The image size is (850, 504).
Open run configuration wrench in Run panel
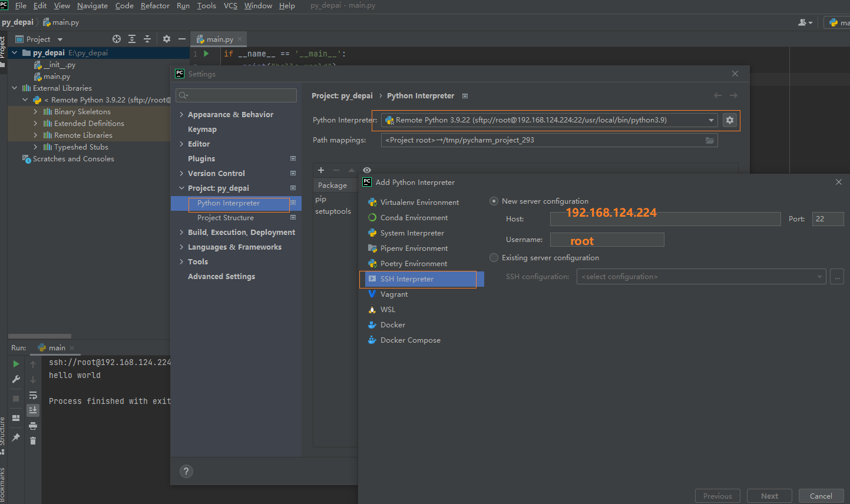16,379
